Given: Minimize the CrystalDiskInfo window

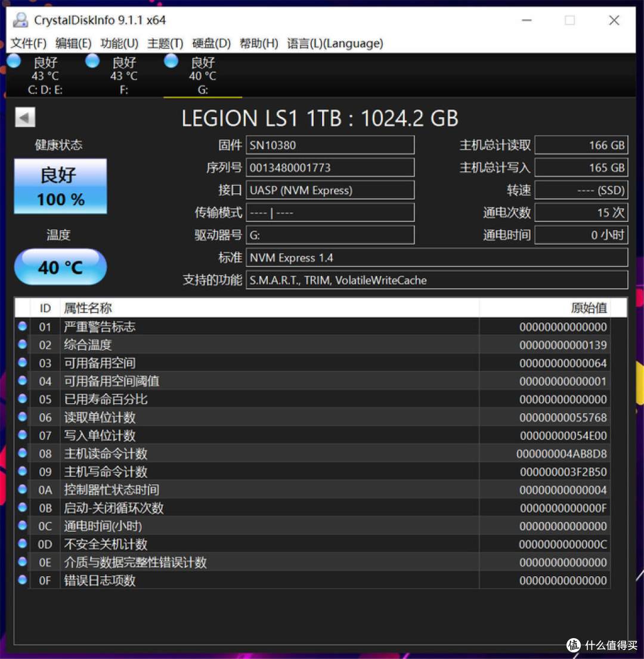Looking at the screenshot, I should (527, 20).
